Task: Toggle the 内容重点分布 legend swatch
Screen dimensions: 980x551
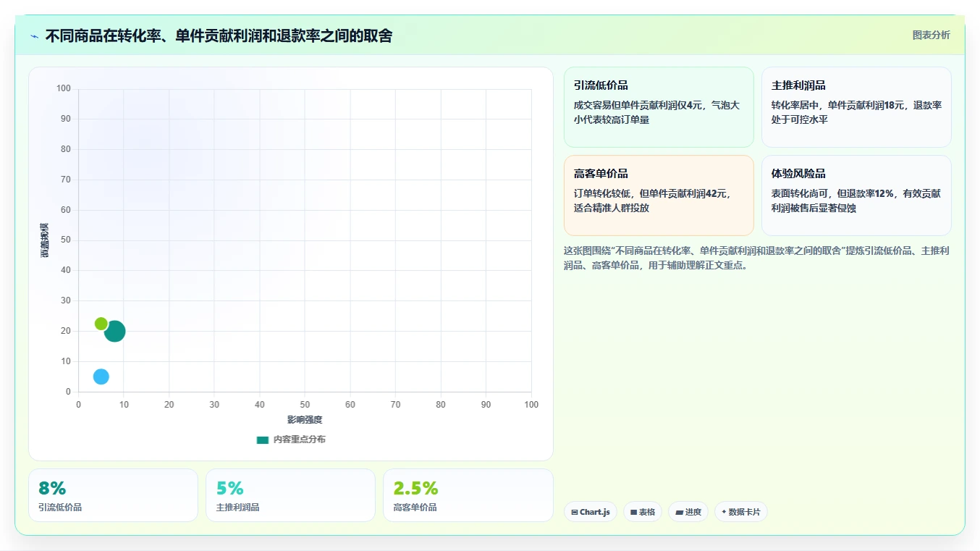Action: (x=263, y=439)
